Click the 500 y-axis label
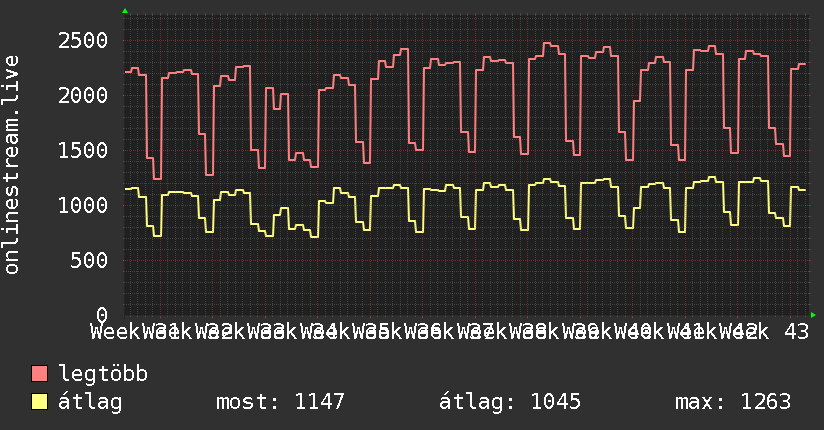824x430 pixels. click(x=89, y=260)
